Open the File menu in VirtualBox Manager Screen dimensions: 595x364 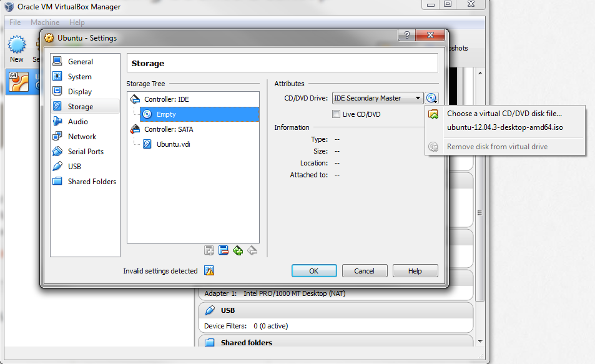coord(15,22)
